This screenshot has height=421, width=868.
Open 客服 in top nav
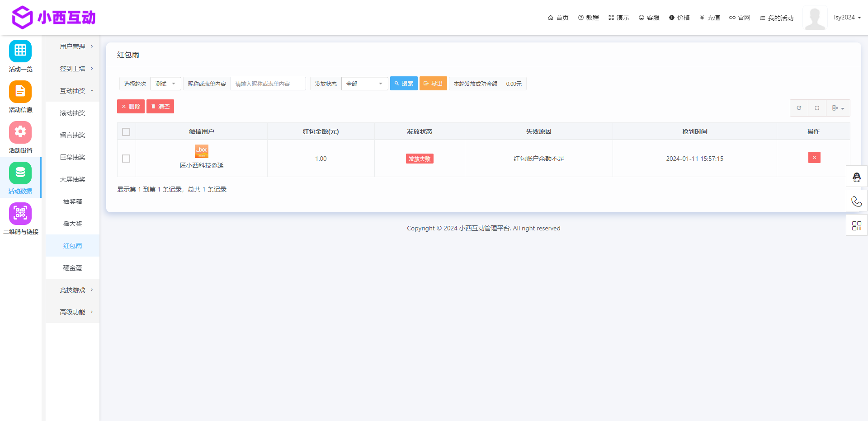649,18
